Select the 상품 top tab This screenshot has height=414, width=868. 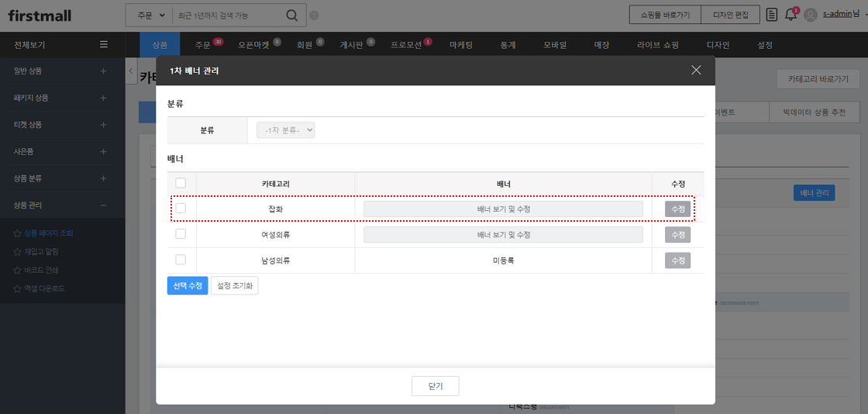(160, 45)
